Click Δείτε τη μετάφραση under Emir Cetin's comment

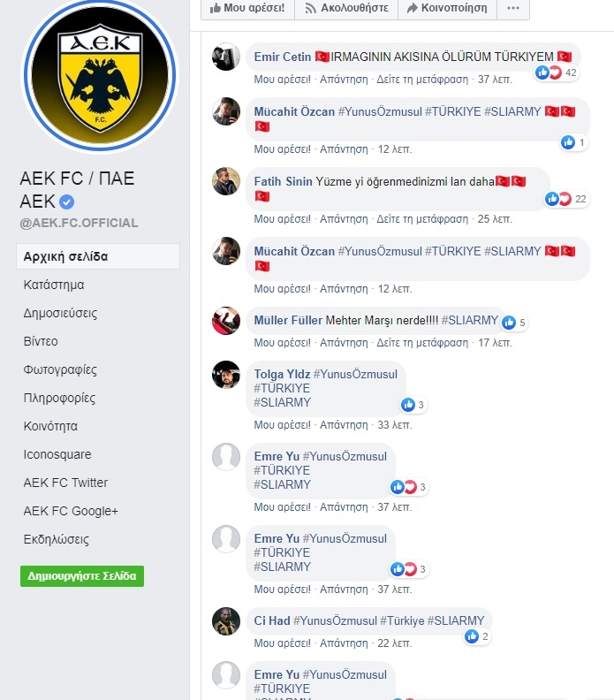[x=422, y=80]
